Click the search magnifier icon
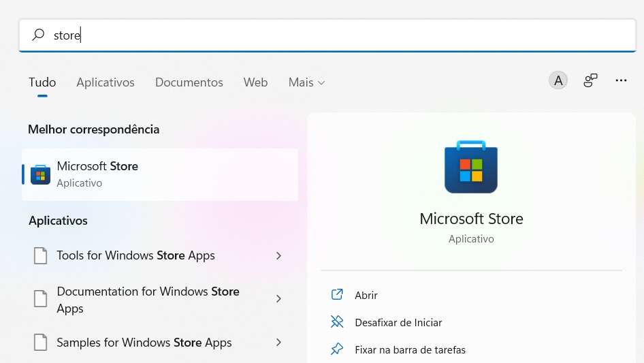644x363 pixels. tap(38, 35)
